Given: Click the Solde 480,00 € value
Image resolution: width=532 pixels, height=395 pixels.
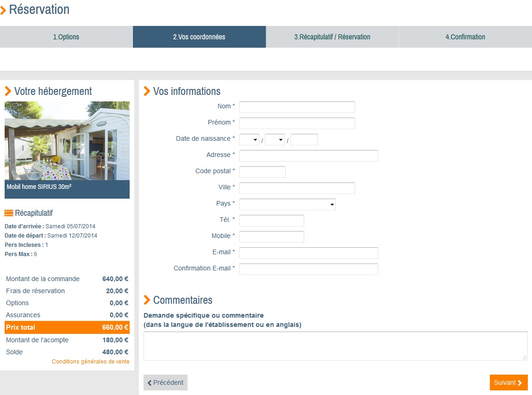Looking at the screenshot, I should (115, 352).
